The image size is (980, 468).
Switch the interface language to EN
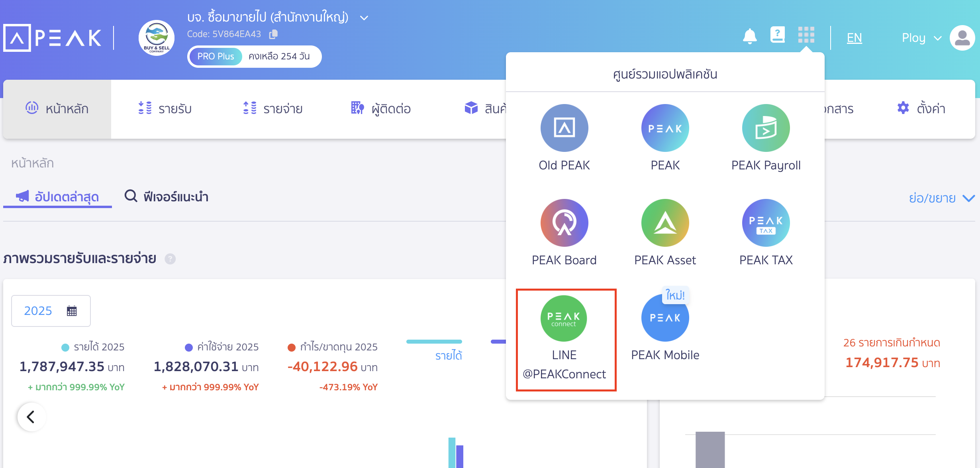point(854,37)
